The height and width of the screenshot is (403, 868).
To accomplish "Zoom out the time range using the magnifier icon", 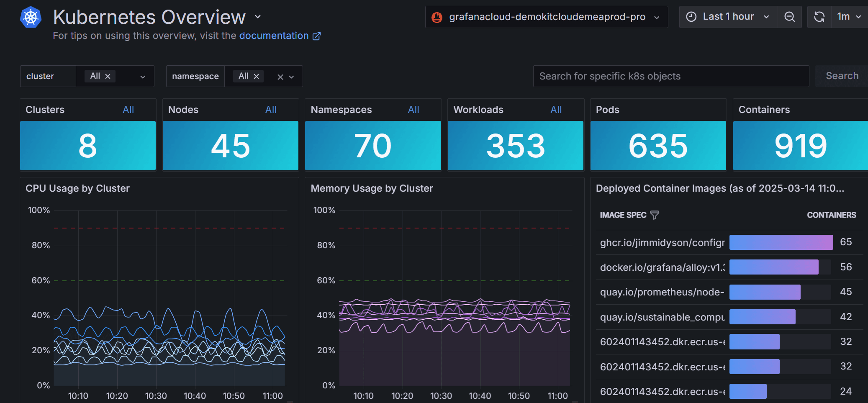I will (790, 17).
